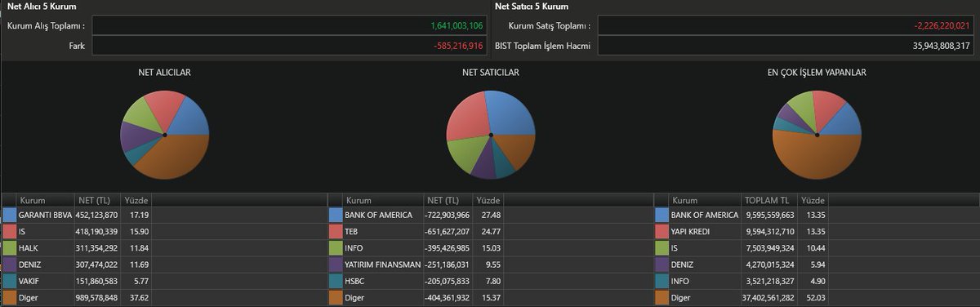Select BANK OF AMERICA in net sellers table
Screen dimensions: 980x307
tap(490, 215)
